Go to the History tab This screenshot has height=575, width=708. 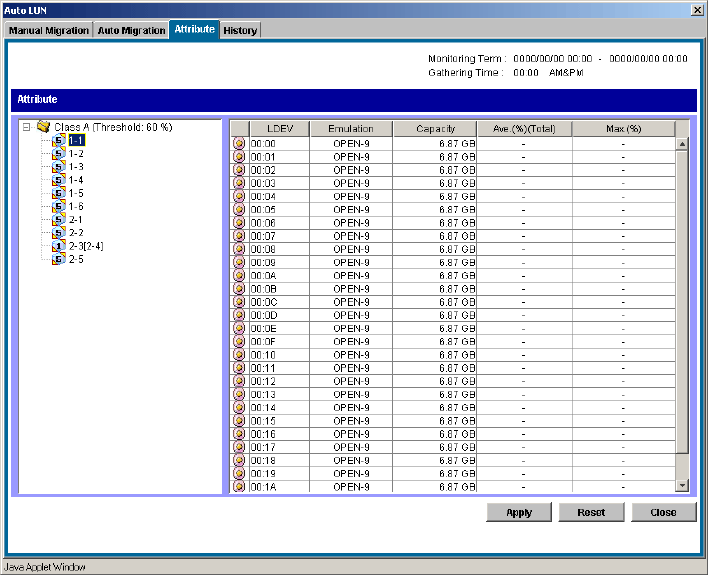coord(240,31)
